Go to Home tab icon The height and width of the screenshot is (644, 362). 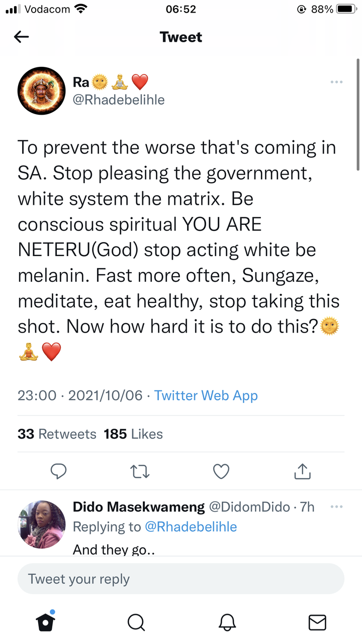(46, 622)
